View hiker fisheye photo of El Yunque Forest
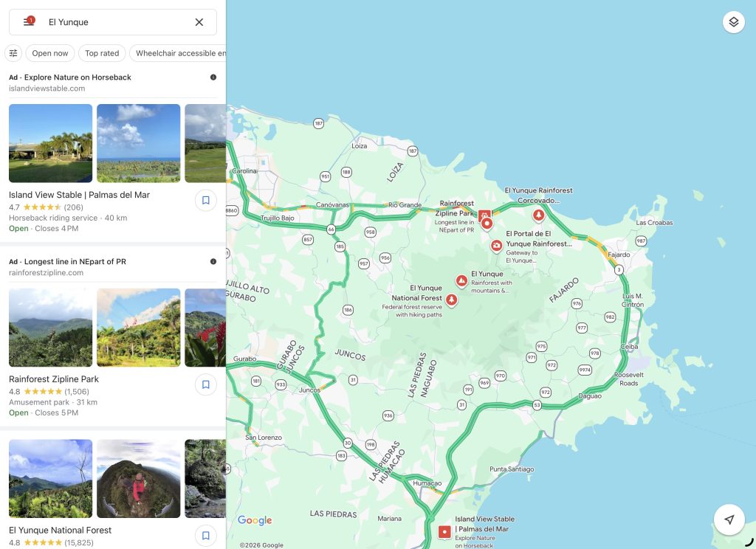The width and height of the screenshot is (756, 549). point(138,478)
